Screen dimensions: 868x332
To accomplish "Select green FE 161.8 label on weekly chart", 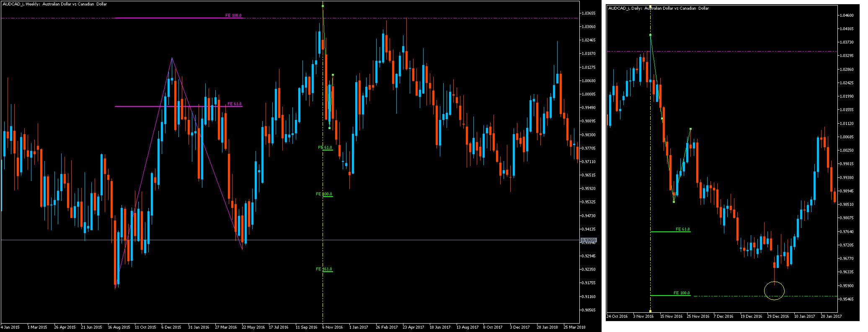I will (x=324, y=269).
